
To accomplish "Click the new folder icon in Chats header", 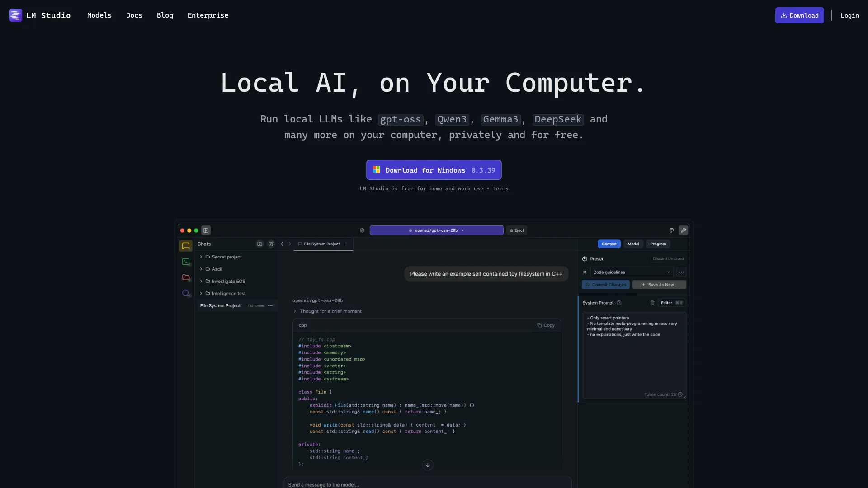I will pos(260,244).
